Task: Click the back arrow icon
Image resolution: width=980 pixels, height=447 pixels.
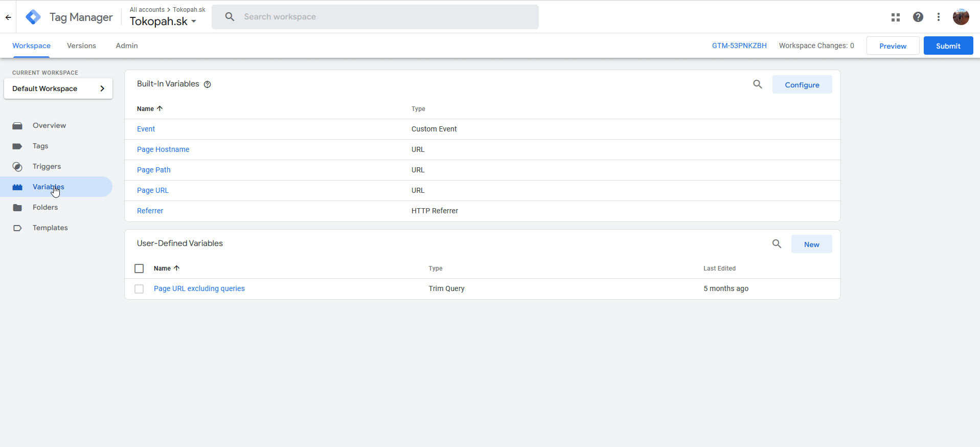Action: (8, 17)
